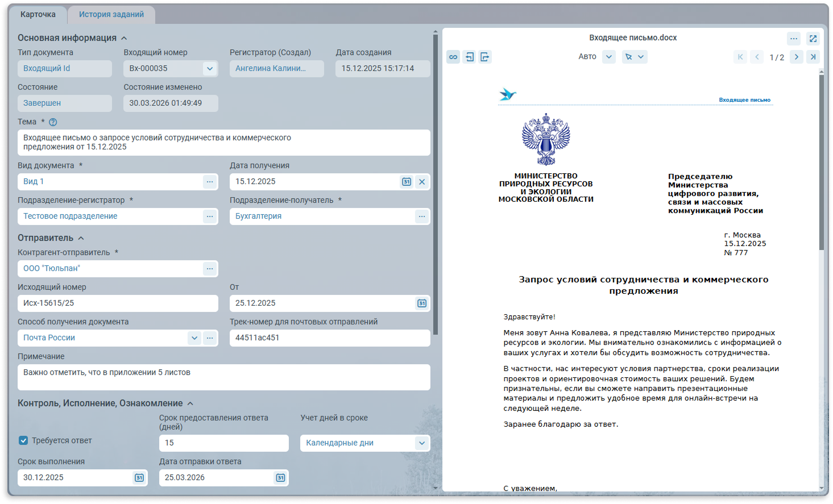833x504 pixels.
Task: Collapse the Основная информация section
Action: [x=124, y=38]
